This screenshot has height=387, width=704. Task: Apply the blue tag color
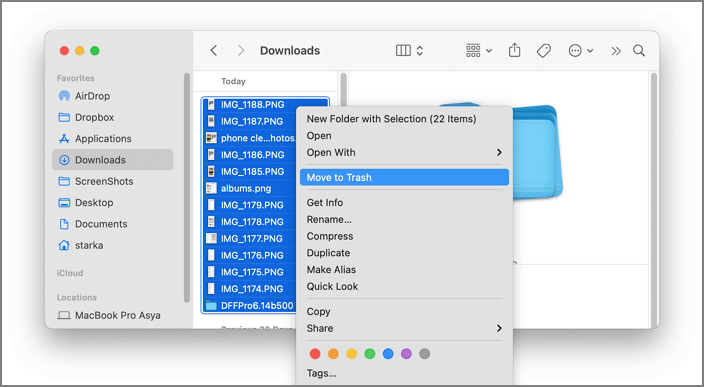[x=388, y=354]
